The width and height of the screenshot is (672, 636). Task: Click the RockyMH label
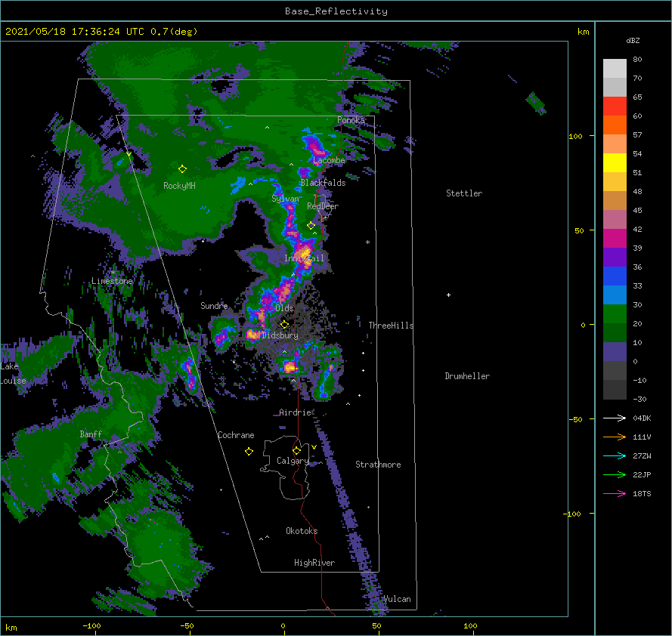point(180,186)
